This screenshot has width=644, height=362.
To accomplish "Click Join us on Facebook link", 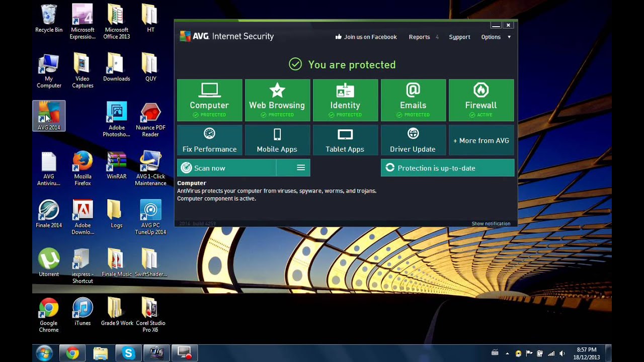I will [x=366, y=37].
